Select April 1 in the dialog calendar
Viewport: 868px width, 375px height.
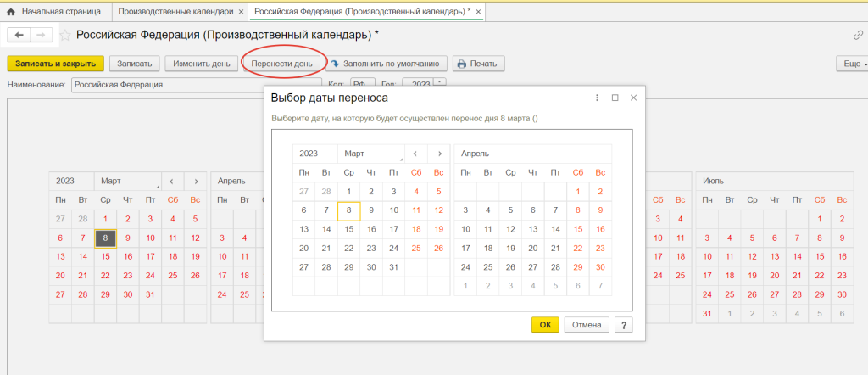578,192
